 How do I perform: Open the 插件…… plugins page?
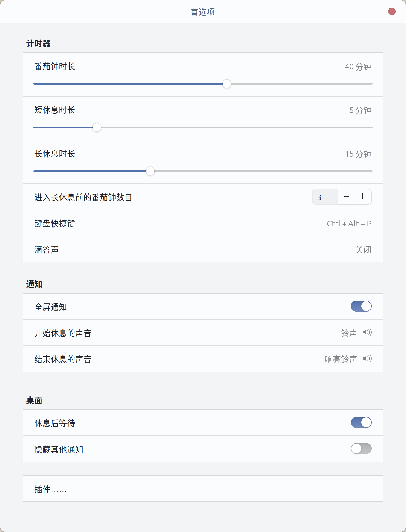(x=203, y=489)
